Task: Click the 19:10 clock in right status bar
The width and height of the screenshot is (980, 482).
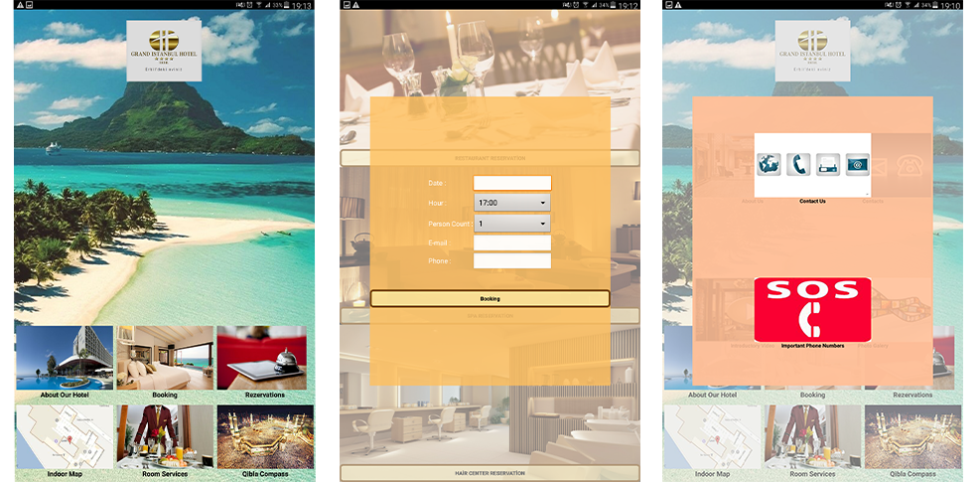Action: coord(950,5)
